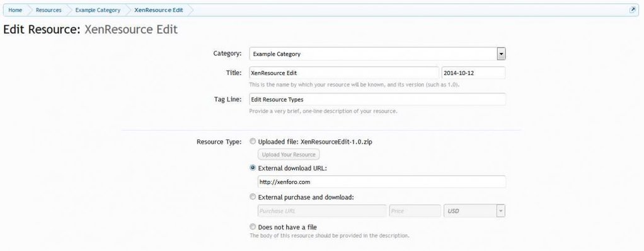The width and height of the screenshot is (644, 251).
Task: Click the version field showing 2014-10-12
Action: (474, 73)
